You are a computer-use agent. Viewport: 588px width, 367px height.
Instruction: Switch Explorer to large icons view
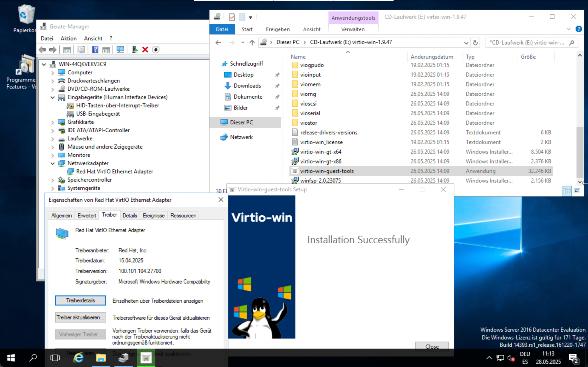[x=577, y=191]
